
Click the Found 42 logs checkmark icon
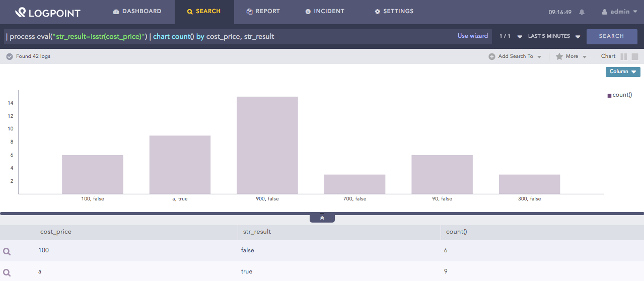(9, 56)
